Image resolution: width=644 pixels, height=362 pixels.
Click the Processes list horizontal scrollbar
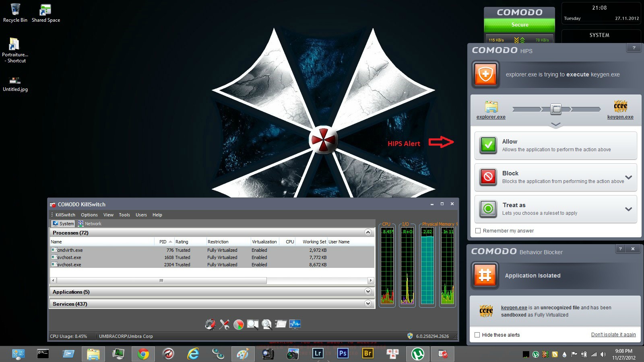pos(161,280)
